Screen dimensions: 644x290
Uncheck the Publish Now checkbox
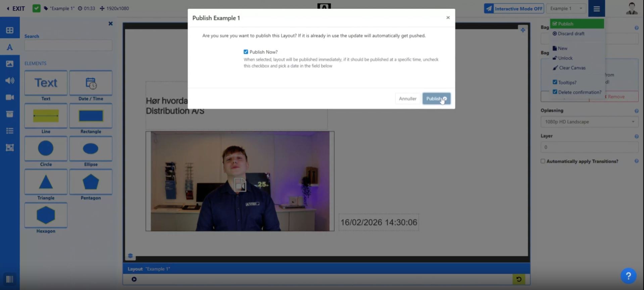click(246, 52)
